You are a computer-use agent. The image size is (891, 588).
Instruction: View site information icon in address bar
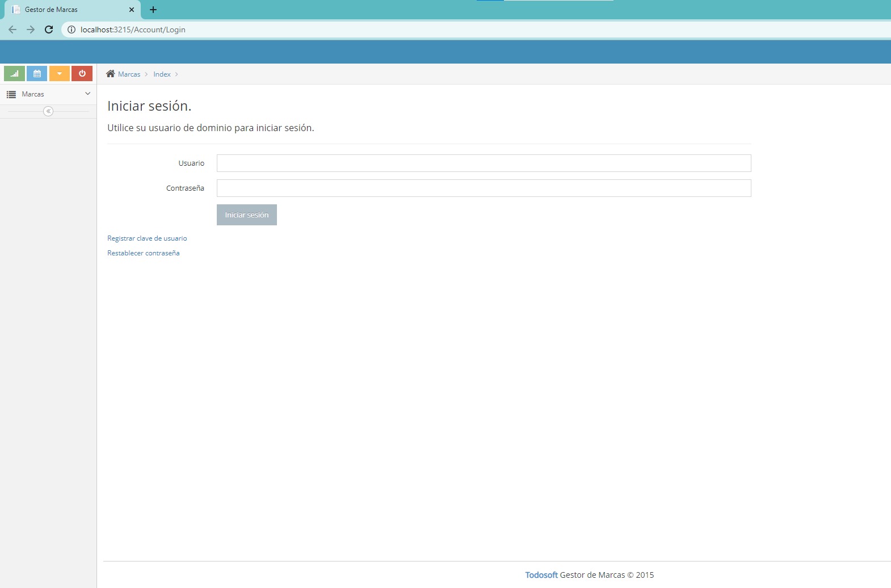(x=72, y=30)
